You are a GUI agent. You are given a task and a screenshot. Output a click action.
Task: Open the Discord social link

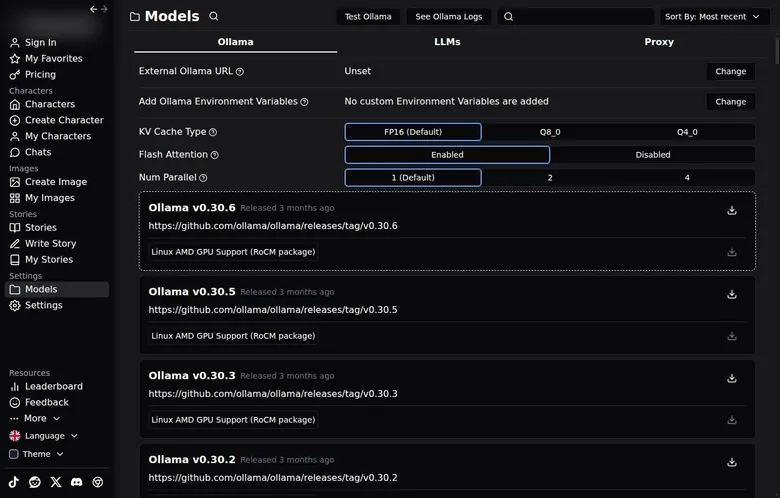point(77,482)
